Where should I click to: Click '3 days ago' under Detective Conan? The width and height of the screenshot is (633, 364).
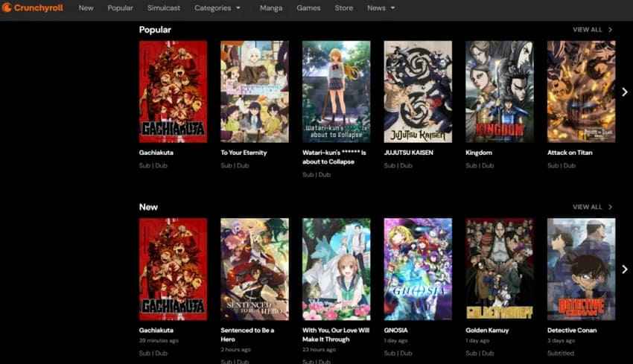point(562,341)
